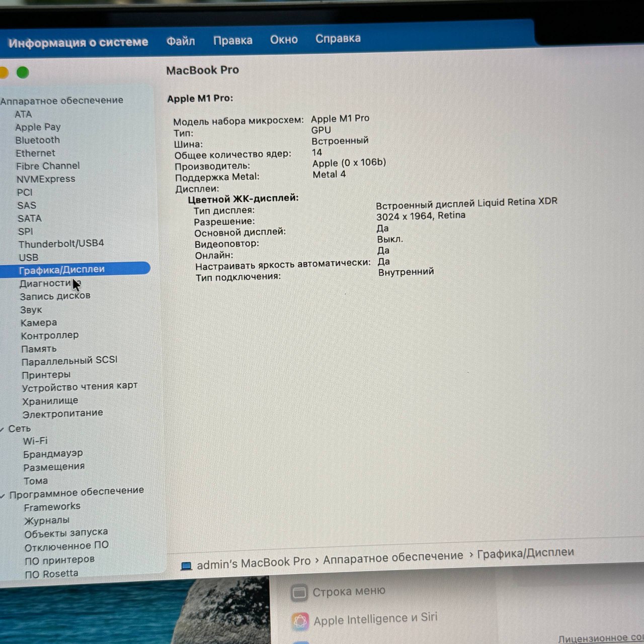Image resolution: width=644 pixels, height=644 pixels.
Task: Open the Файл menu
Action: click(x=181, y=41)
